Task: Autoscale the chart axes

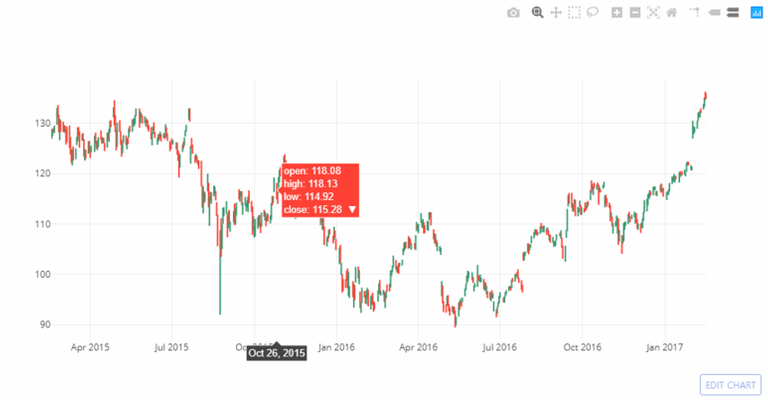Action: [653, 13]
